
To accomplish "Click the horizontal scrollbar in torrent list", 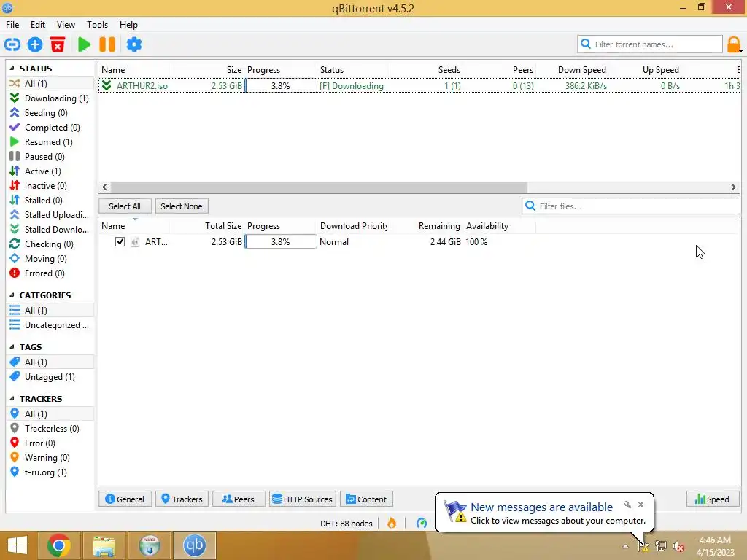I will 319,187.
